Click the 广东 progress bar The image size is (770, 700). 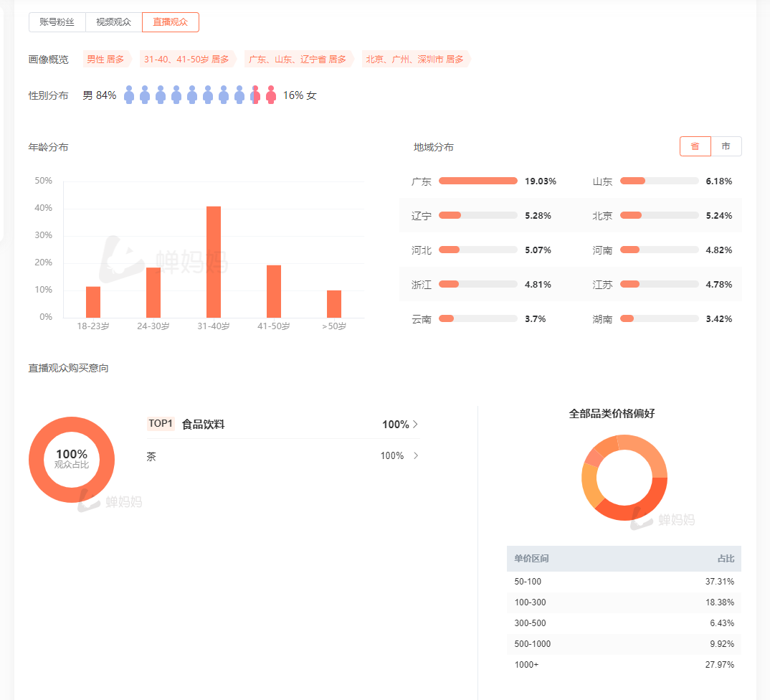[477, 181]
